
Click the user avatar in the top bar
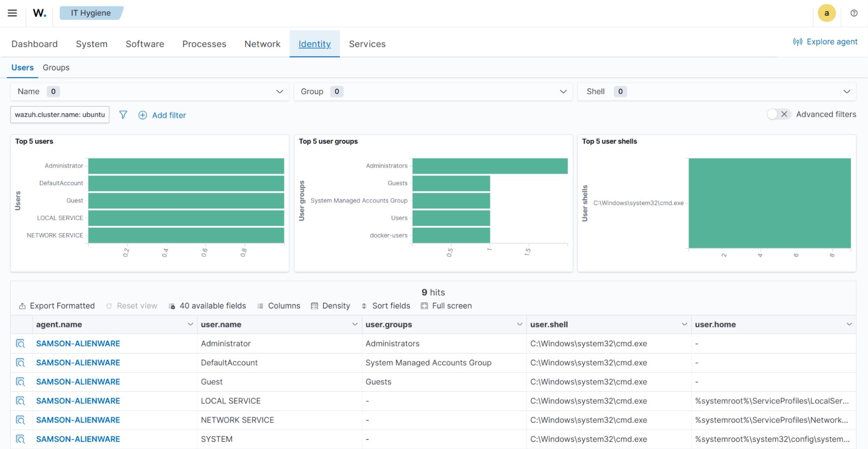point(827,13)
